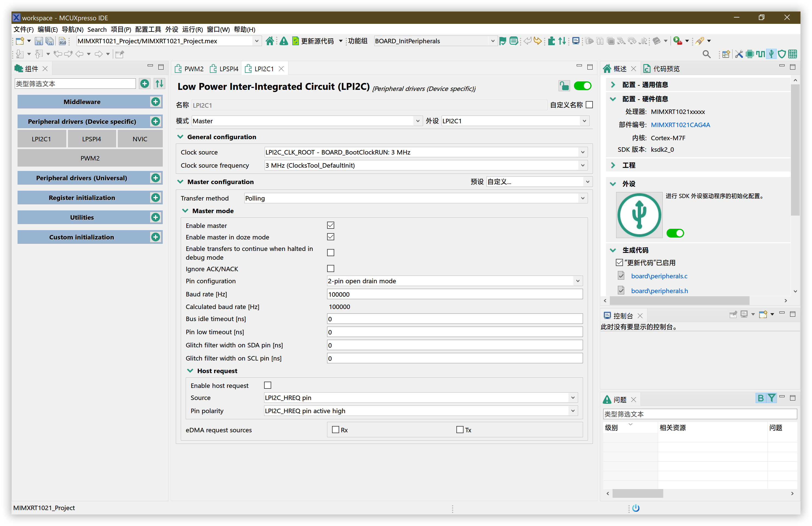This screenshot has height=526, width=812.
Task: Open the board\peripherals.c link
Action: pyautogui.click(x=659, y=276)
